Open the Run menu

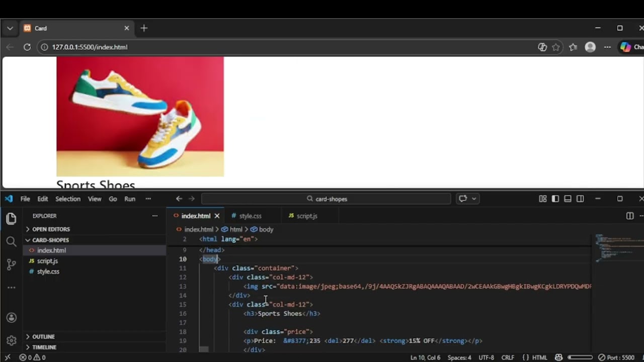tap(130, 199)
